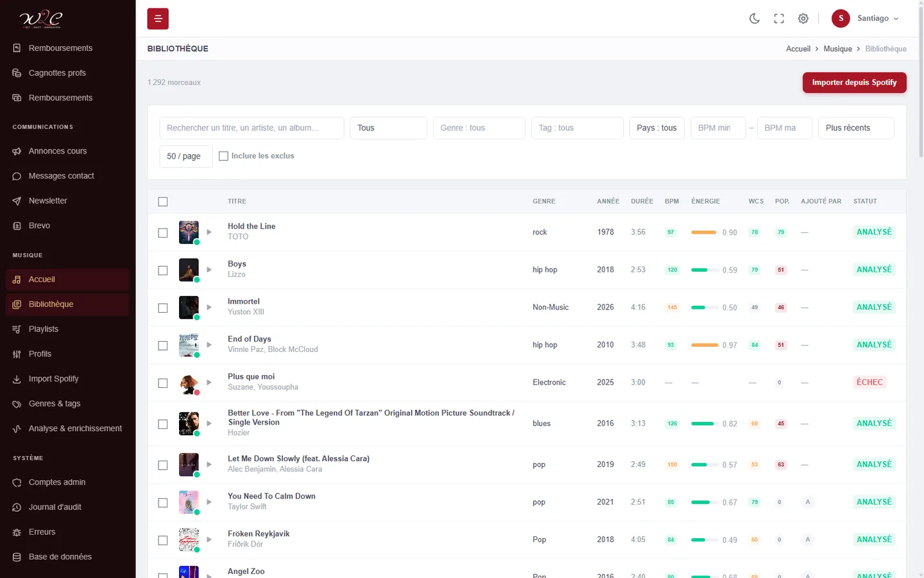The image size is (924, 578).
Task: Click the Erreurs bug icon in sidebar
Action: click(x=17, y=532)
